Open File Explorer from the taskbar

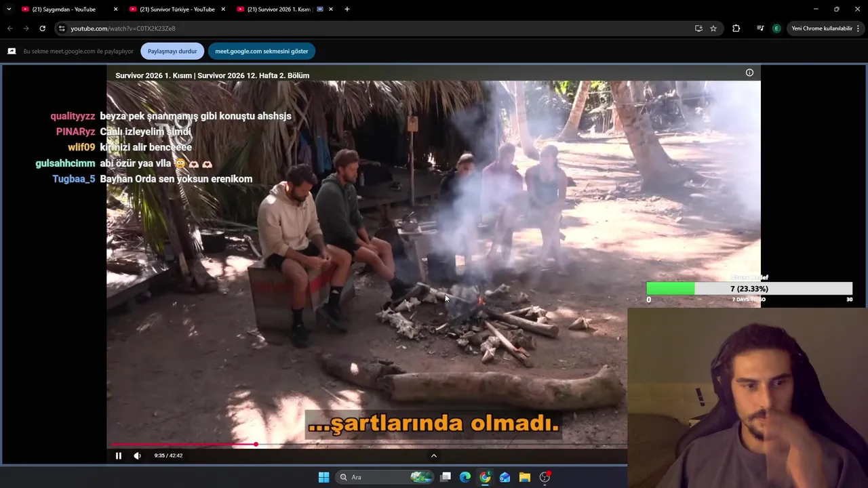click(524, 477)
